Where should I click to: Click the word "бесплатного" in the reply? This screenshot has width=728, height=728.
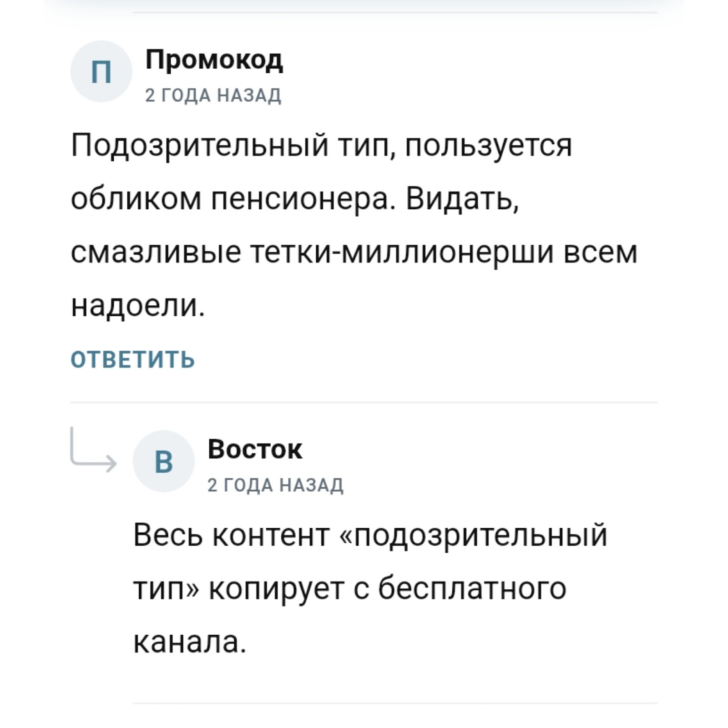472,588
